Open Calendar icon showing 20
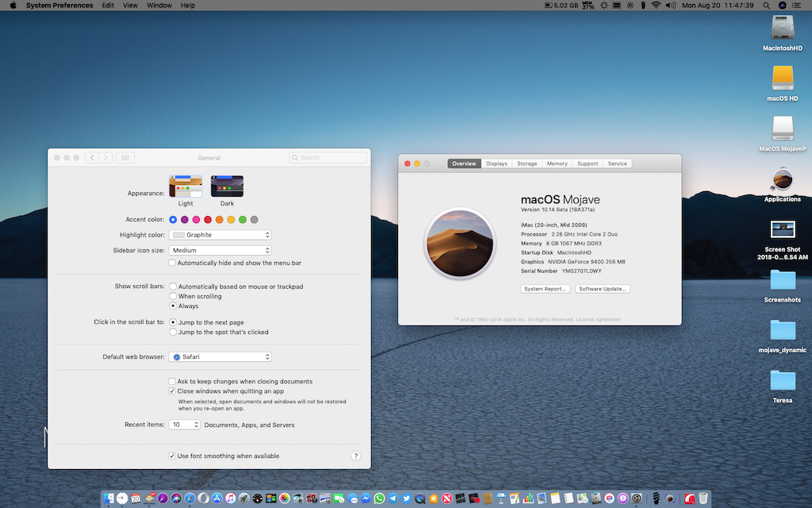 click(135, 498)
